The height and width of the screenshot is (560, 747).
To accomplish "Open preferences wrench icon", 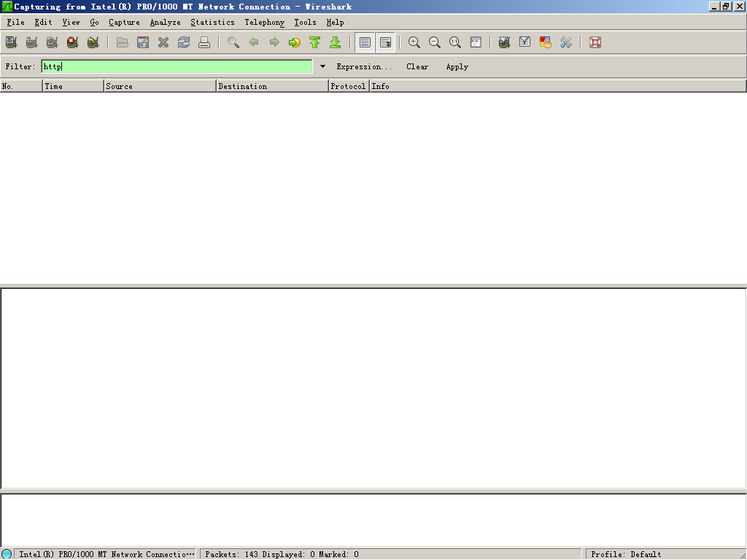I will [566, 42].
